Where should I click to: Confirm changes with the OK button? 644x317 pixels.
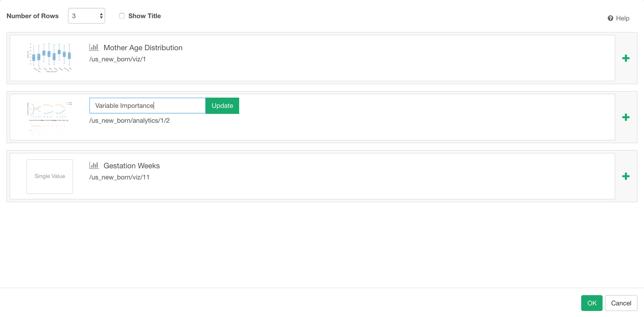point(592,303)
